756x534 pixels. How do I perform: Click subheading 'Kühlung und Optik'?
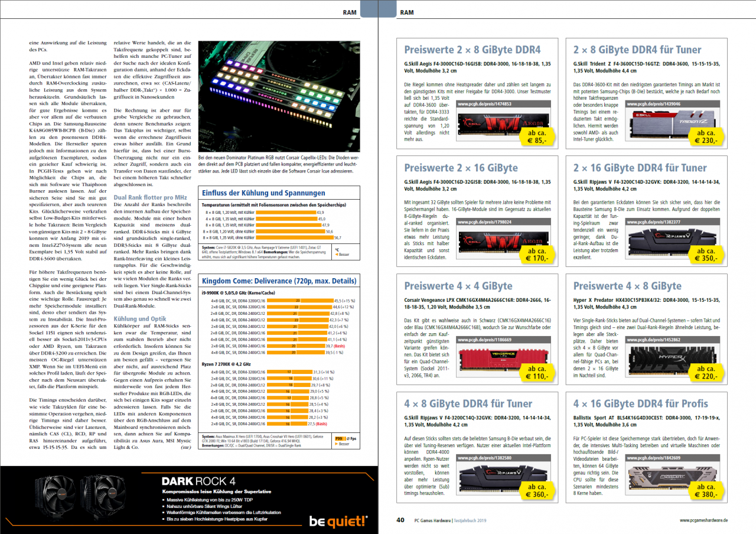coord(139,318)
